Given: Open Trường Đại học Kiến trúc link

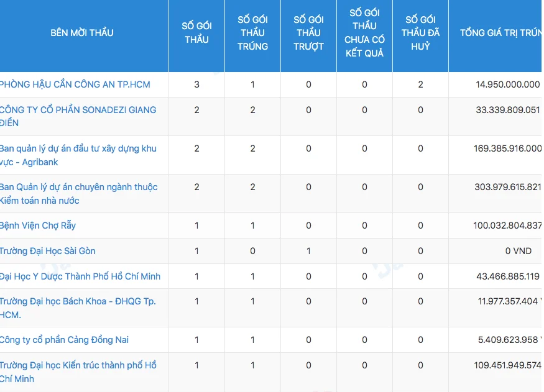Looking at the screenshot, I should click(x=78, y=371).
